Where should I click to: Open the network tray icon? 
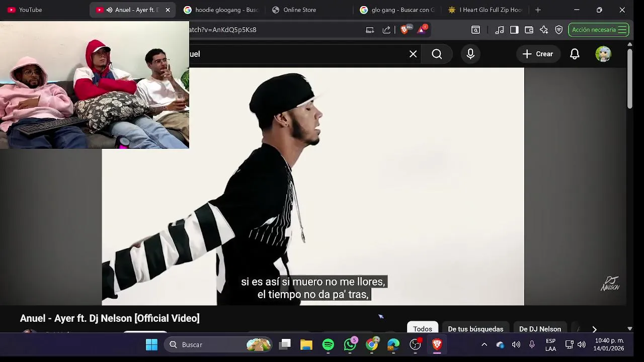(x=570, y=344)
